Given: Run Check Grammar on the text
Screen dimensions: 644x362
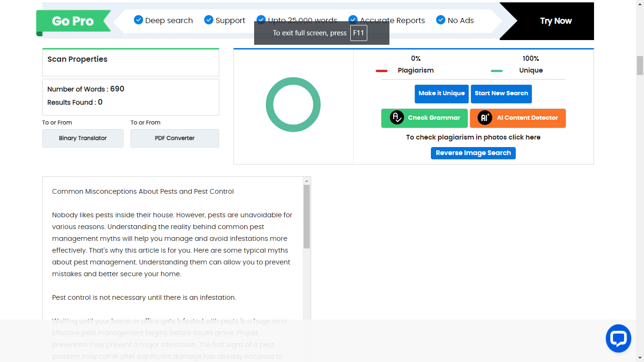Looking at the screenshot, I should point(424,118).
